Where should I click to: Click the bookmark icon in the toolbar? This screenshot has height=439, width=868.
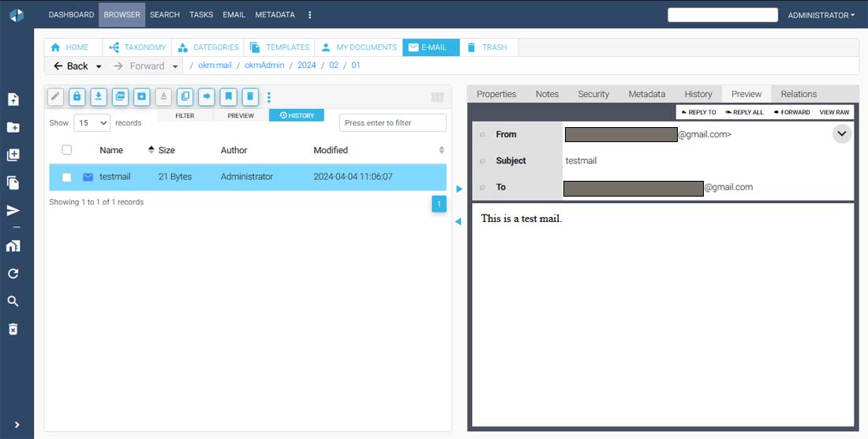click(x=228, y=96)
